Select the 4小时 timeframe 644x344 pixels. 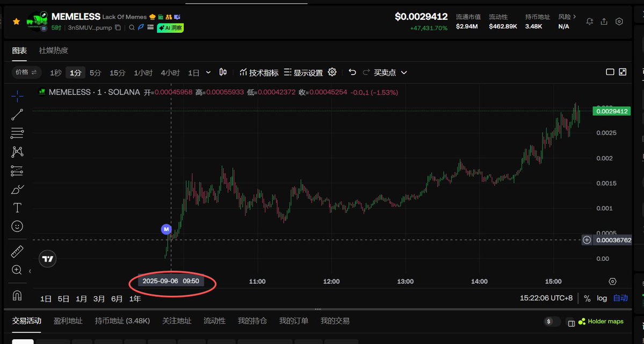(x=170, y=72)
